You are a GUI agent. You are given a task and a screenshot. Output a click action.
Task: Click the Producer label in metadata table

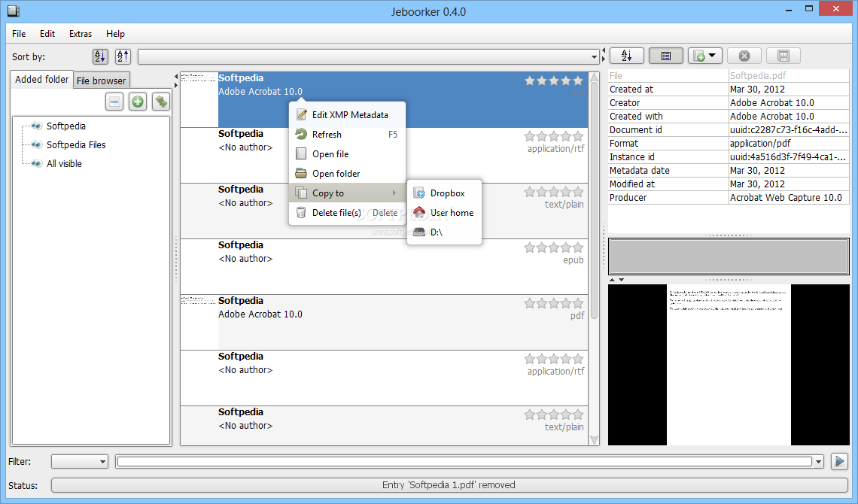click(x=668, y=197)
